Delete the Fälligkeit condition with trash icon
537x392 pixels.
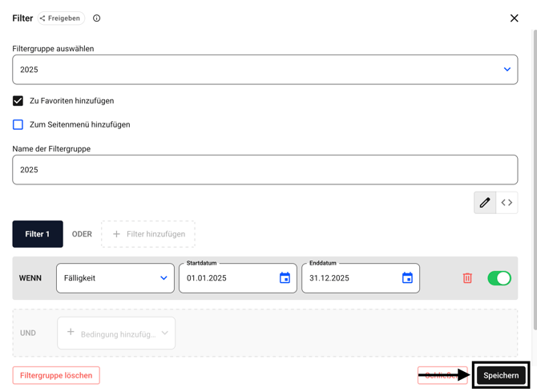tap(467, 278)
